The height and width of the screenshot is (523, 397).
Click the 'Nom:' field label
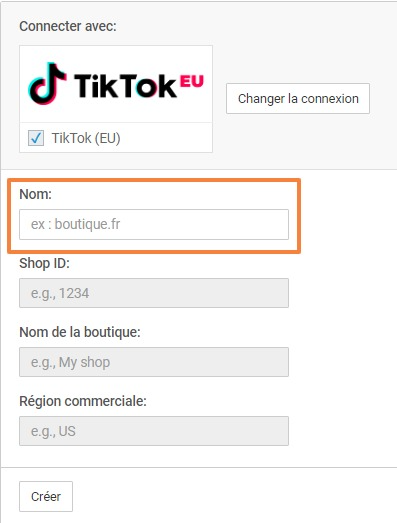point(36,194)
